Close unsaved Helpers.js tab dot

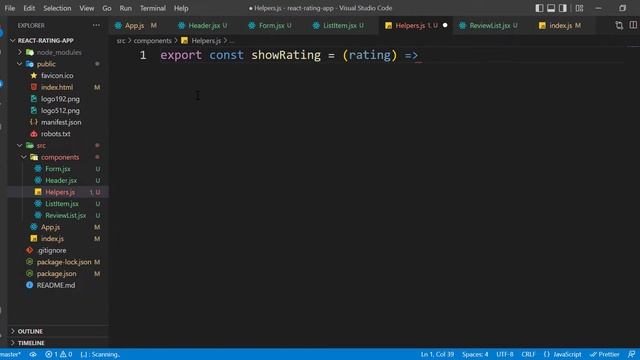tap(445, 25)
